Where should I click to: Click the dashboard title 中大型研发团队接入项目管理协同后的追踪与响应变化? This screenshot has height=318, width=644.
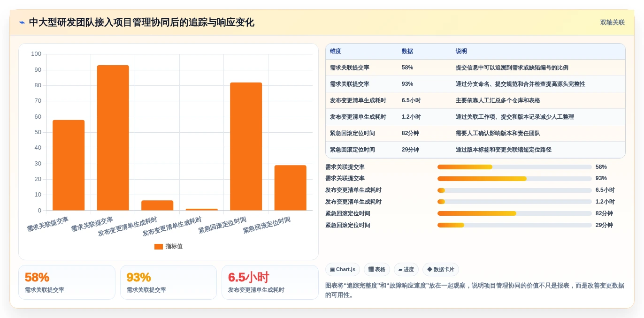coord(142,23)
